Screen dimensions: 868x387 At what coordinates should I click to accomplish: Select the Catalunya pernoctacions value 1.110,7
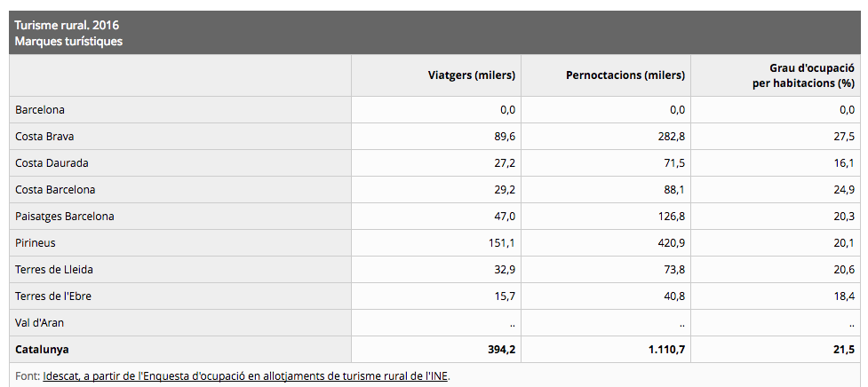(666, 350)
